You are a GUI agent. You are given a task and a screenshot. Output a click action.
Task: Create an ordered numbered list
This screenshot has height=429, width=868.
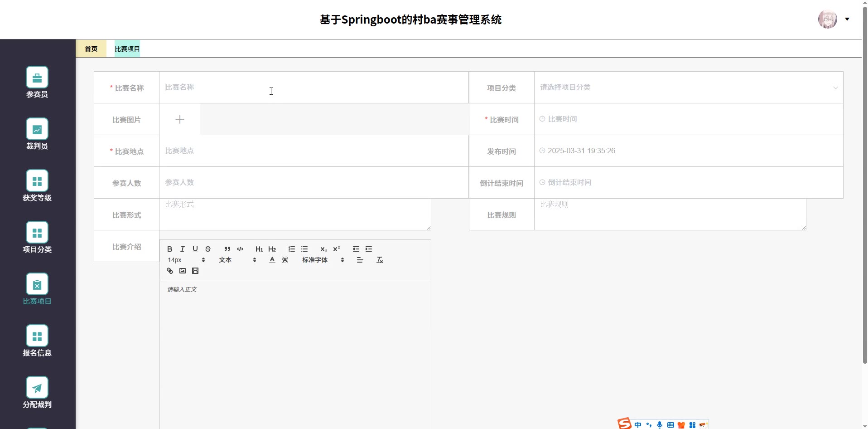point(292,249)
